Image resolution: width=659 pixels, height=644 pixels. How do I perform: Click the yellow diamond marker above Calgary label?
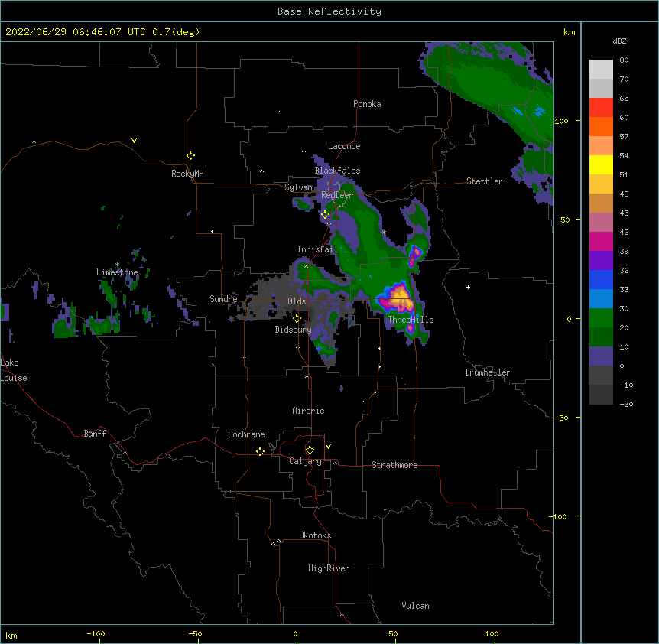pyautogui.click(x=310, y=450)
